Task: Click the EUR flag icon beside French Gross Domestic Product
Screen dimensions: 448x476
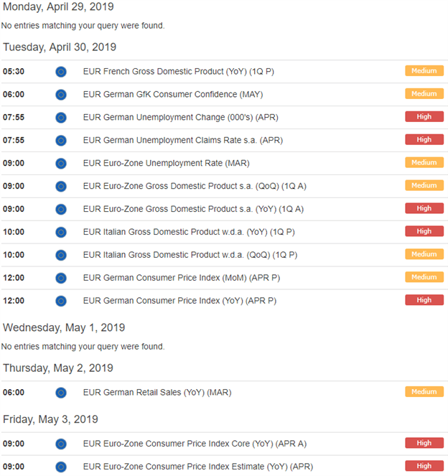Action: click(x=61, y=72)
